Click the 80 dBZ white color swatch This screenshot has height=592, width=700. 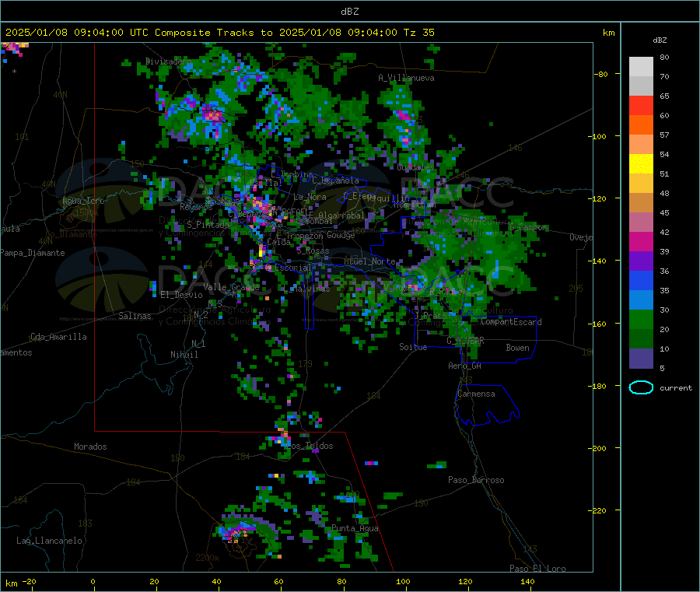pyautogui.click(x=641, y=67)
